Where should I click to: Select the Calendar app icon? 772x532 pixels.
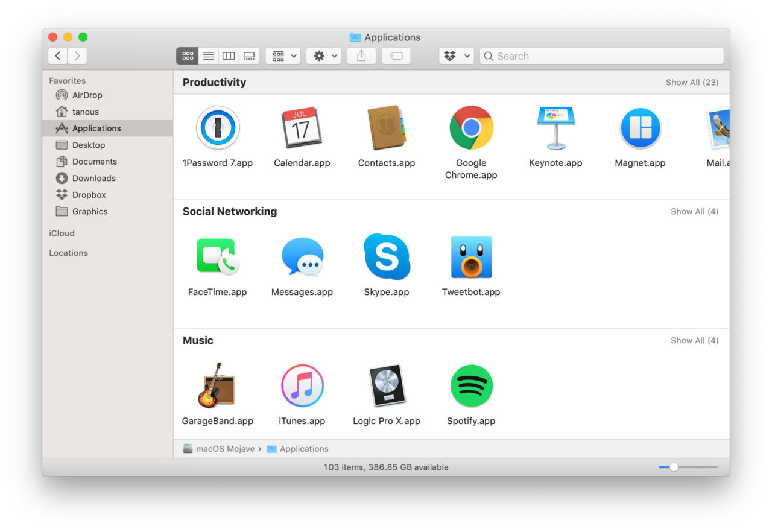(302, 128)
